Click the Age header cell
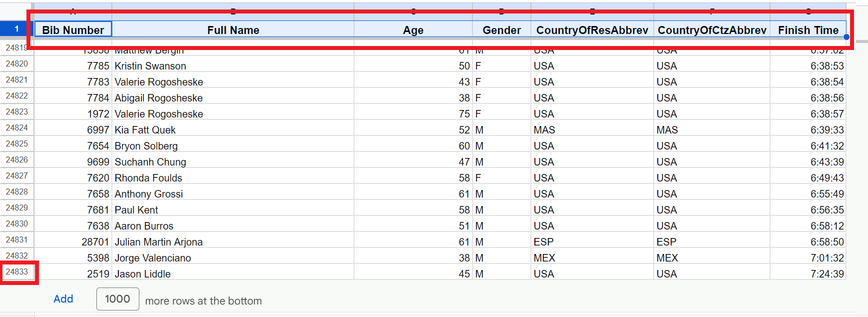868x317 pixels. point(413,30)
